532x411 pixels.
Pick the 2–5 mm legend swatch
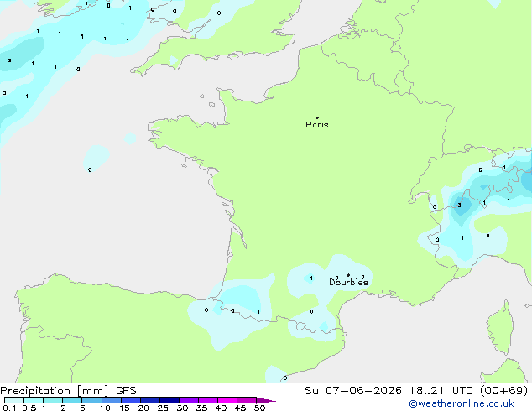pos(72,400)
